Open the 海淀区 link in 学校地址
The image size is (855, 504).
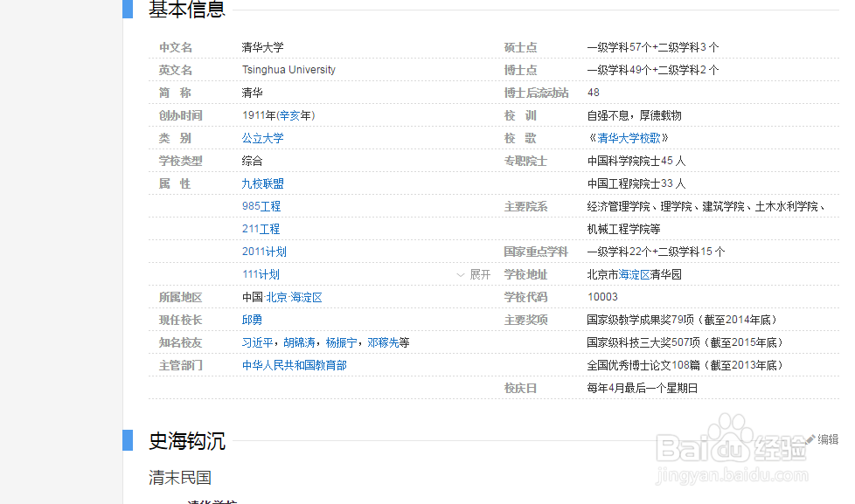pyautogui.click(x=634, y=274)
